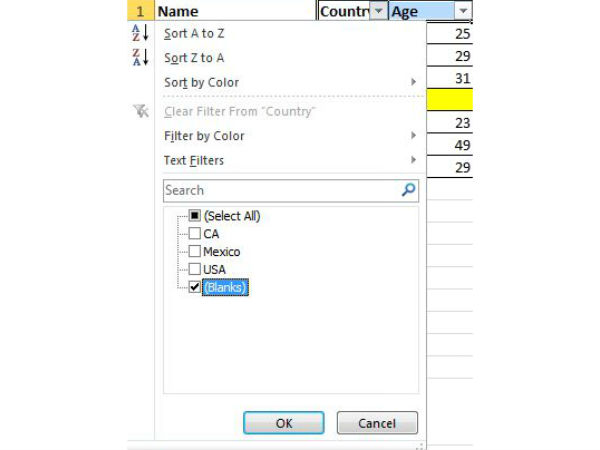This screenshot has height=450, width=600.
Task: Check the CA checkbox
Action: tap(195, 233)
